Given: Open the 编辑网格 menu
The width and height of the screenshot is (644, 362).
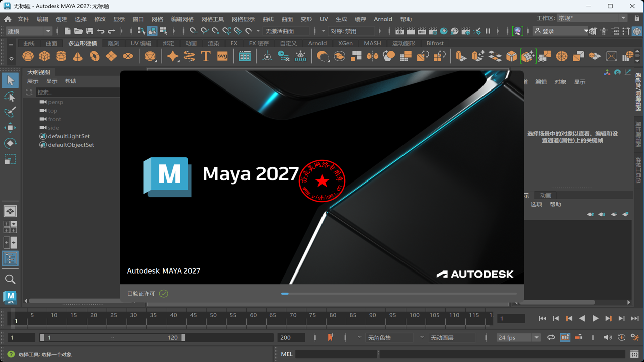Looking at the screenshot, I should pos(182,19).
